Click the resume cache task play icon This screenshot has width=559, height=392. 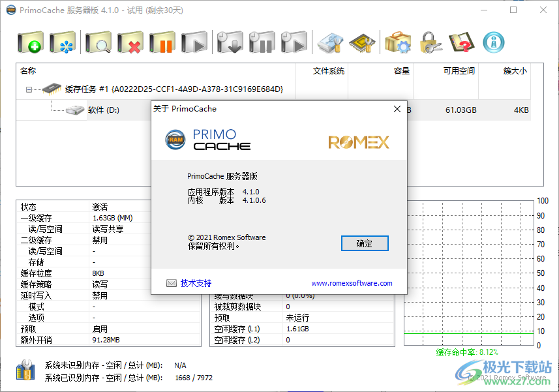194,42
